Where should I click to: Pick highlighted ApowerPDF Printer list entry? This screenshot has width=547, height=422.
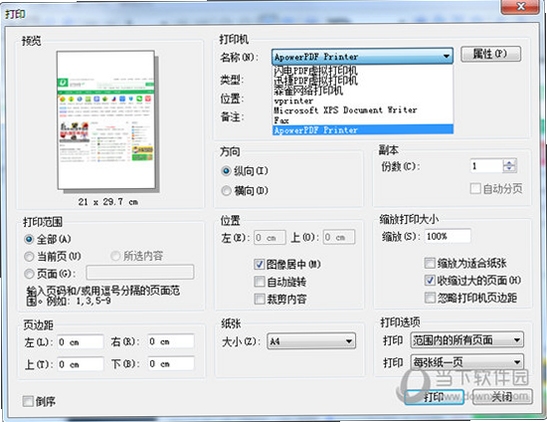pyautogui.click(x=363, y=130)
